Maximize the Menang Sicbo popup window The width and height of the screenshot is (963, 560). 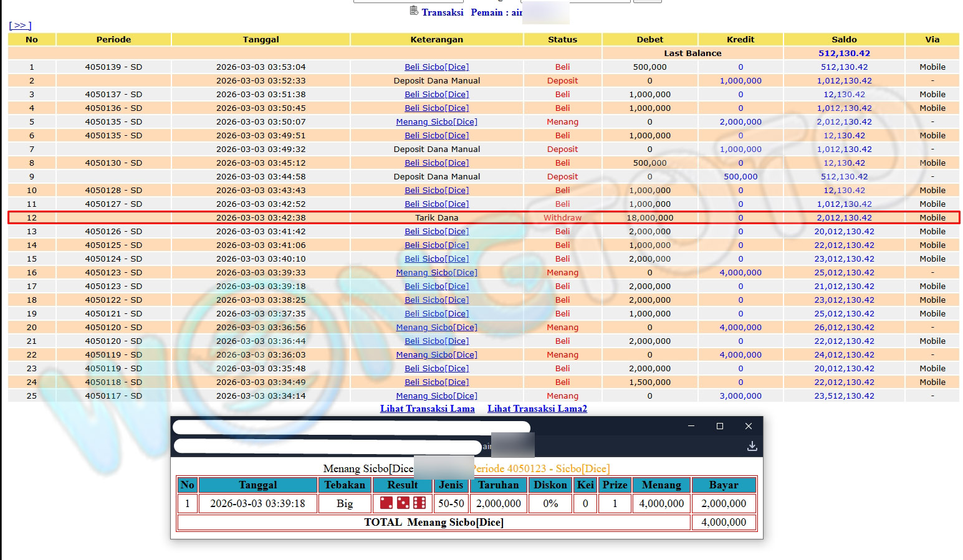[x=719, y=426]
